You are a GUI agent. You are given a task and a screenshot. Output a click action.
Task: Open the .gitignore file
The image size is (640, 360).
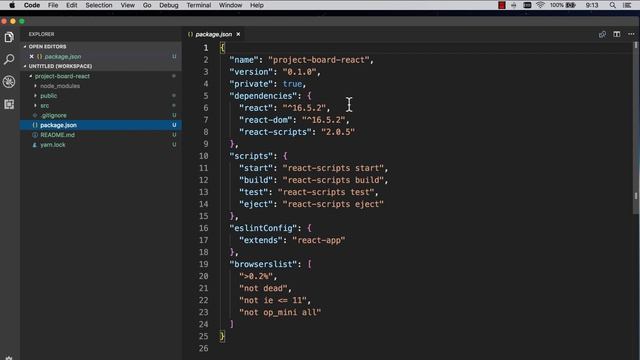coord(101,115)
